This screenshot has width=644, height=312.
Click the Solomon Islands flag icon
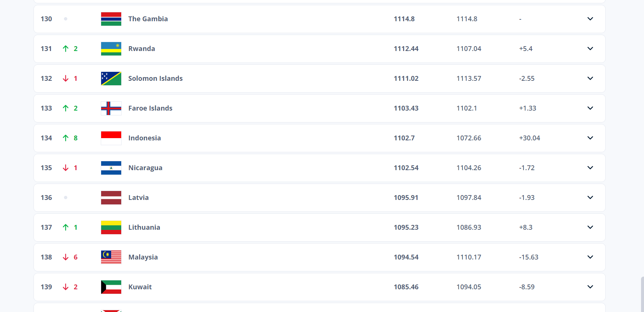111,79
